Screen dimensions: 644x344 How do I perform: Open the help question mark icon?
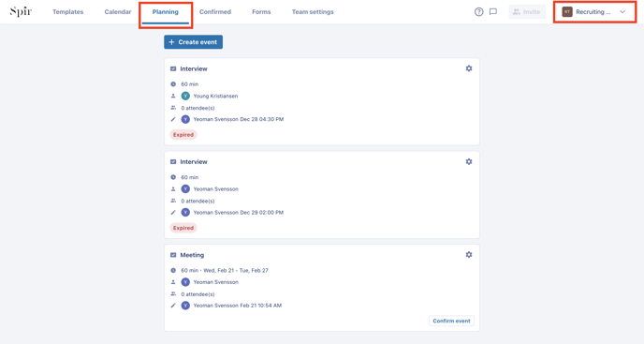point(479,12)
